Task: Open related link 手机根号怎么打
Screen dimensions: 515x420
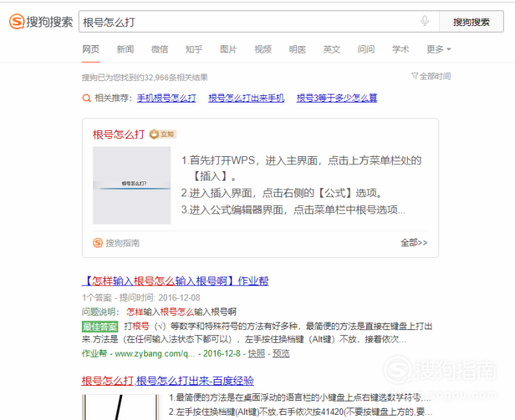Action: [x=166, y=98]
